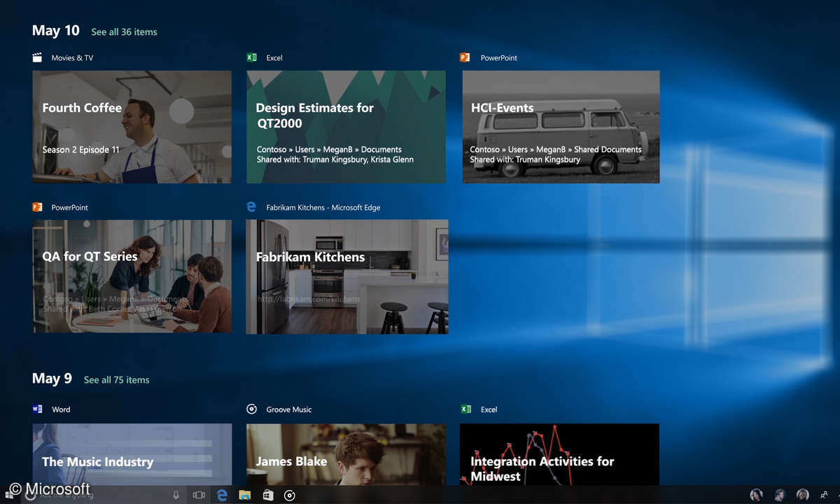Click See all 75 items link
Viewport: 840px width, 504px height.
[116, 380]
